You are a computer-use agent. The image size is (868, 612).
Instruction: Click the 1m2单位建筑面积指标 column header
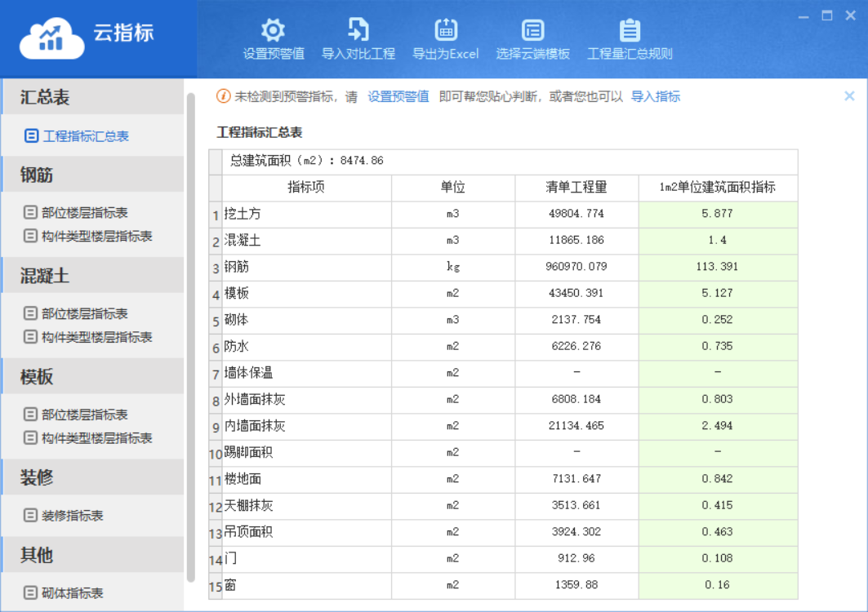718,188
